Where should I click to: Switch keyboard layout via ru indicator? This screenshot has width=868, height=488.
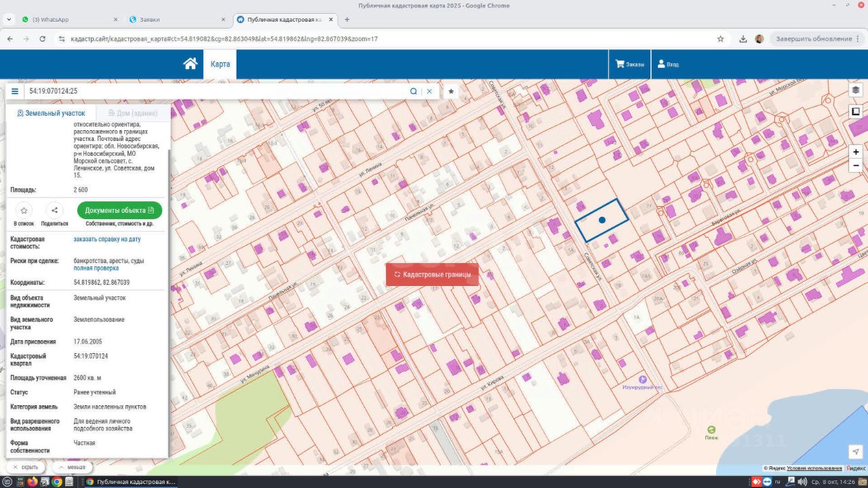click(x=777, y=482)
